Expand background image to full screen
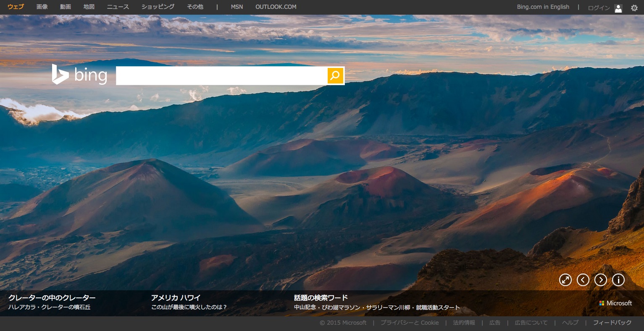 point(565,280)
